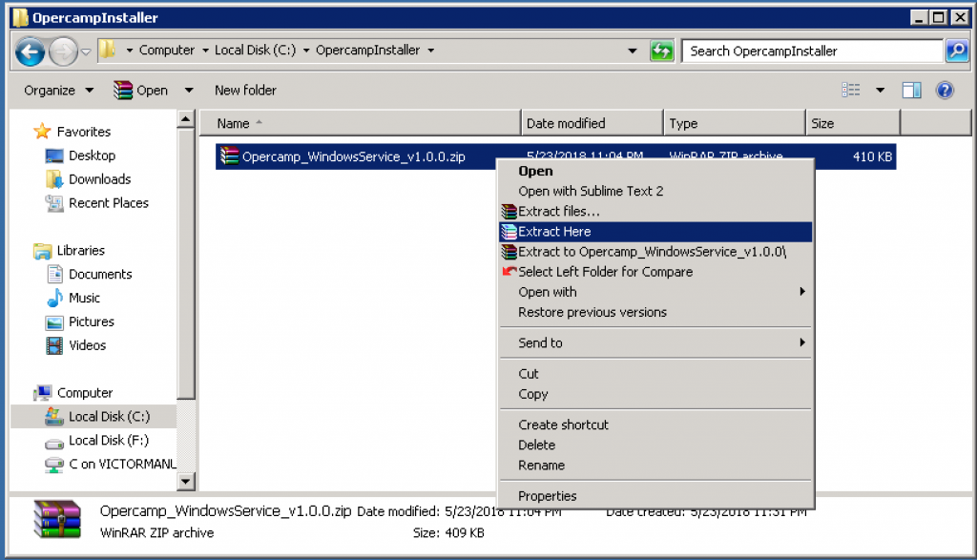Click the search magnifier icon
This screenshot has width=977, height=560.
click(956, 51)
